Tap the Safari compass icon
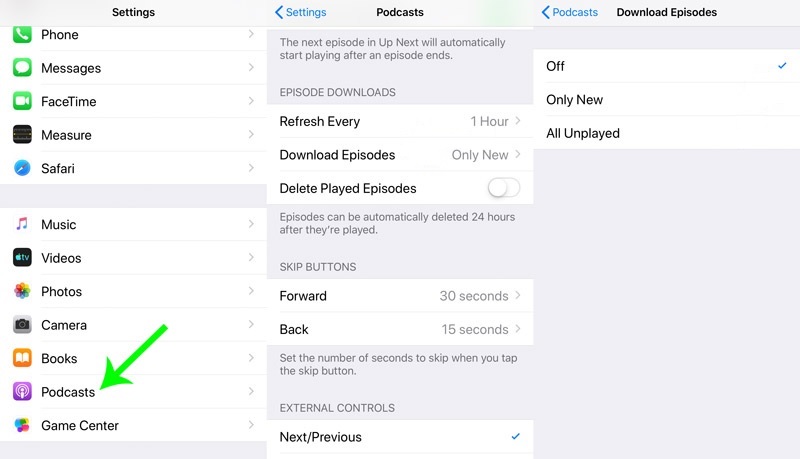Viewport: 800px width, 459px height. pos(22,168)
